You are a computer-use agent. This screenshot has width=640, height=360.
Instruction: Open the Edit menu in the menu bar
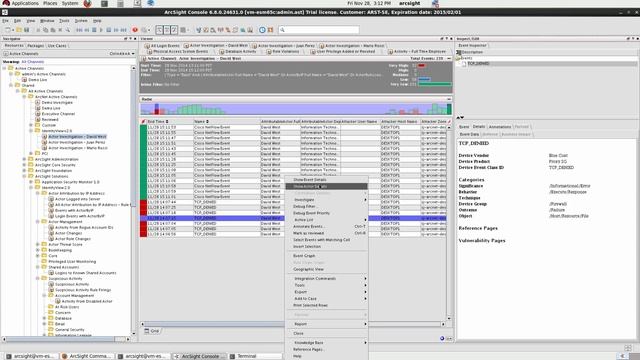tap(18, 21)
